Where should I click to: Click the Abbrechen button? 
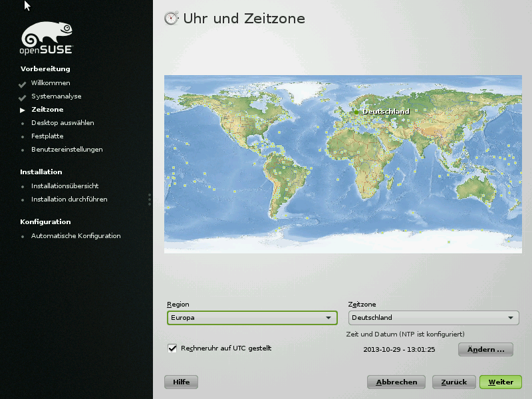396,382
